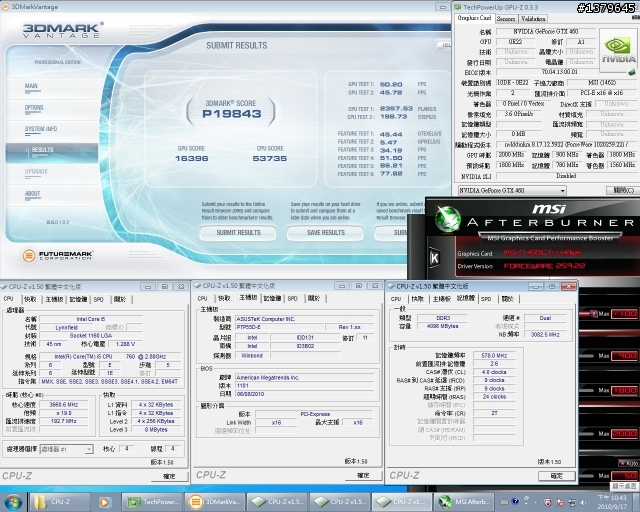Viewport: 640px width, 512px height.
Task: Click 確定 in the right CPU-Z memory window
Action: point(556,476)
